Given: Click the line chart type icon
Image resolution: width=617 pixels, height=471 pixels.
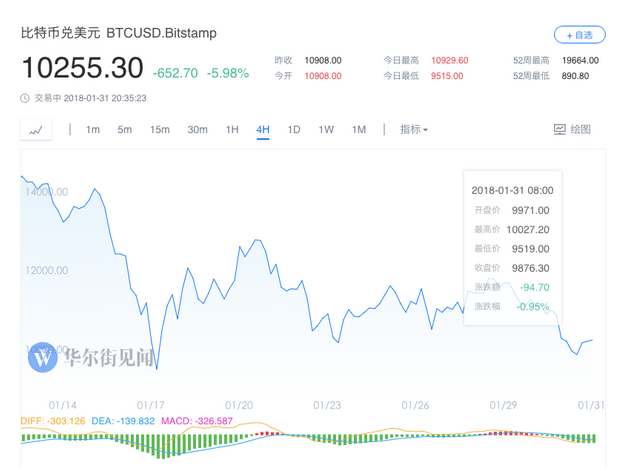Looking at the screenshot, I should click(37, 130).
